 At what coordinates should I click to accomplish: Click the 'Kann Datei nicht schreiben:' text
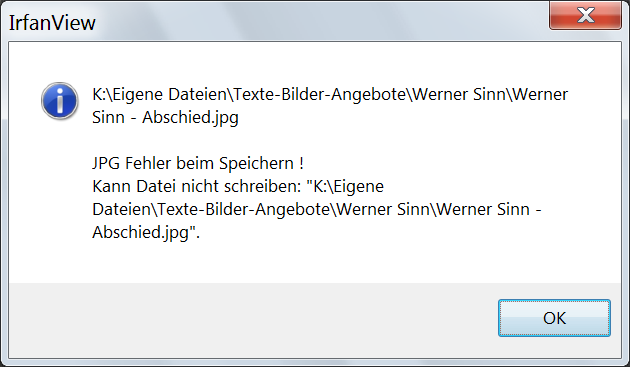pyautogui.click(x=196, y=187)
